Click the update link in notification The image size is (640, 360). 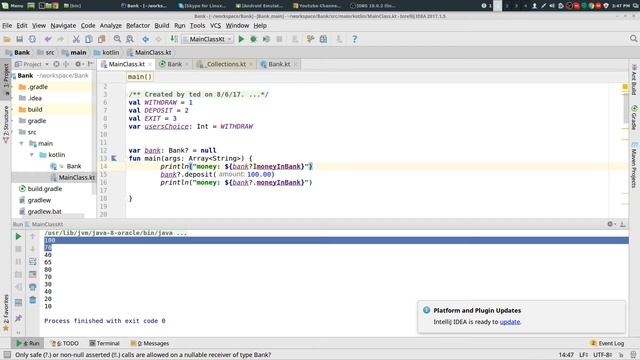point(510,322)
